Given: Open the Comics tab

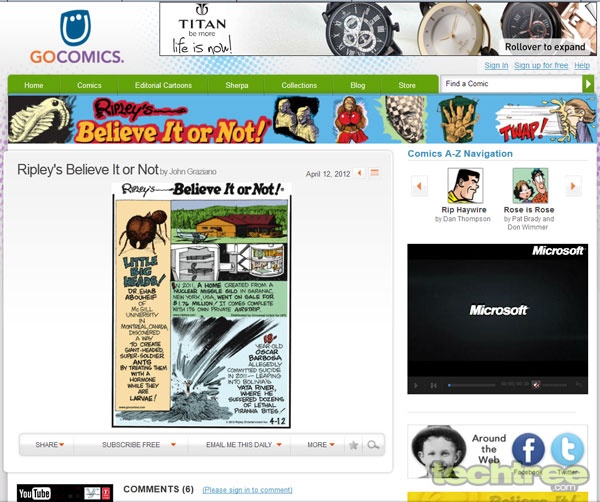Looking at the screenshot, I should tap(89, 85).
